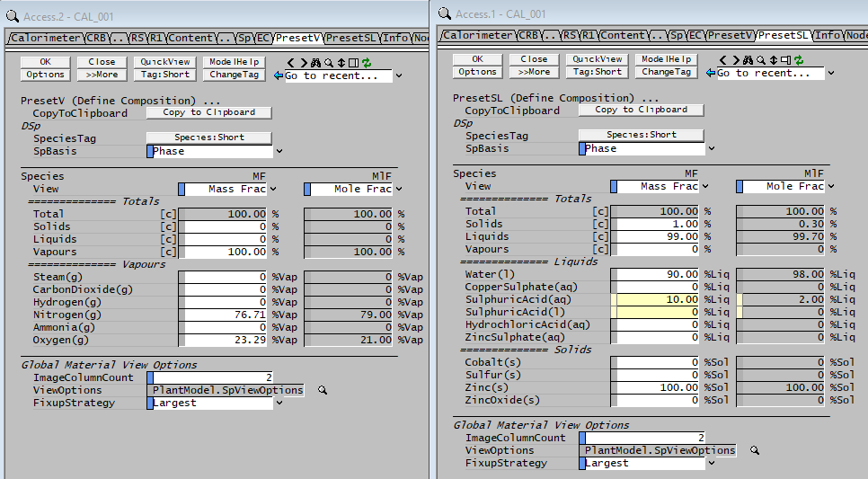Click magnifier beside ViewOptions in Access.1 window

point(755,450)
